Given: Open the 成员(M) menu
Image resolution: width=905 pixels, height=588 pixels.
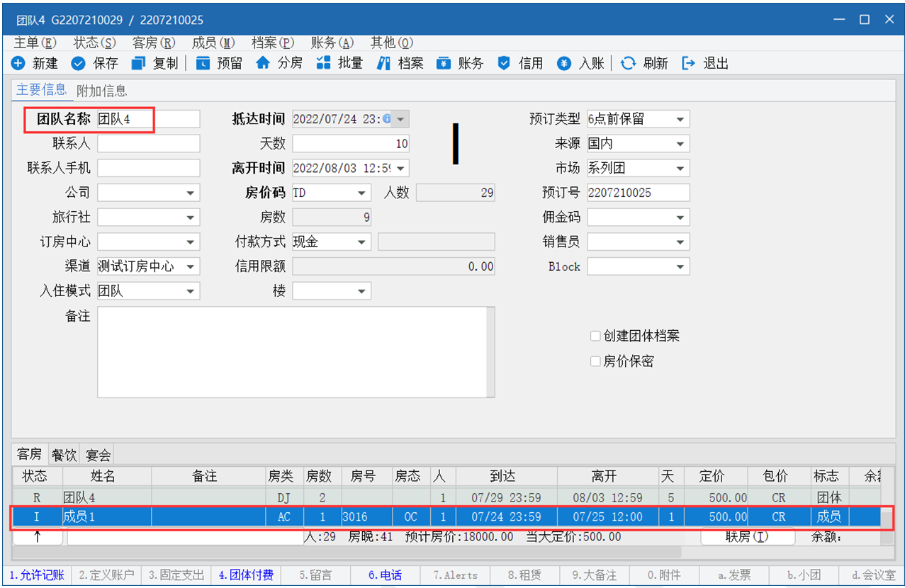Looking at the screenshot, I should point(213,43).
